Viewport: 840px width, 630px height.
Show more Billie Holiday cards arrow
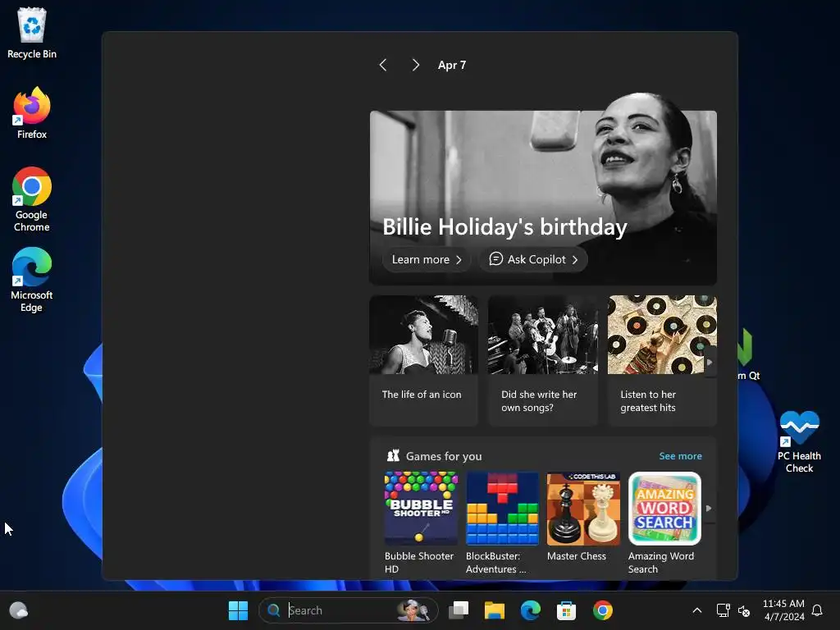(x=710, y=362)
